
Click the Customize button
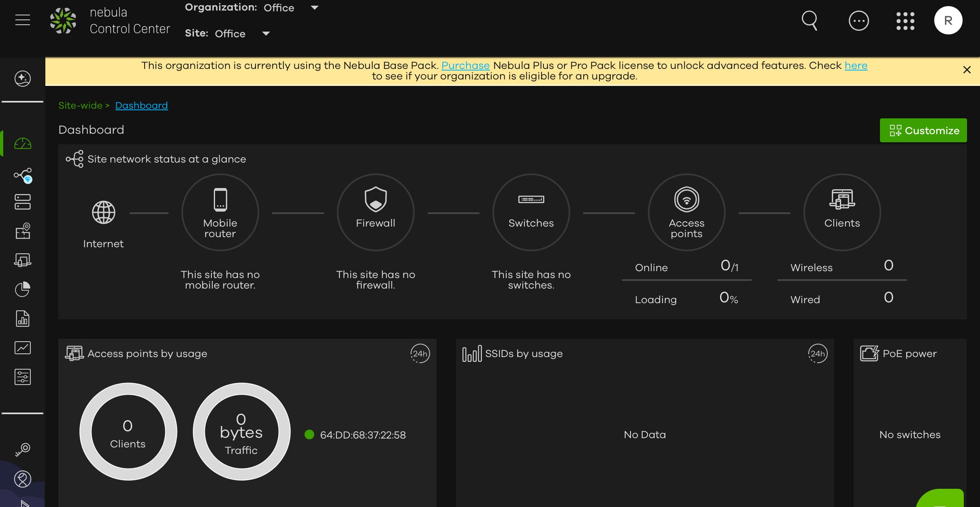(923, 130)
